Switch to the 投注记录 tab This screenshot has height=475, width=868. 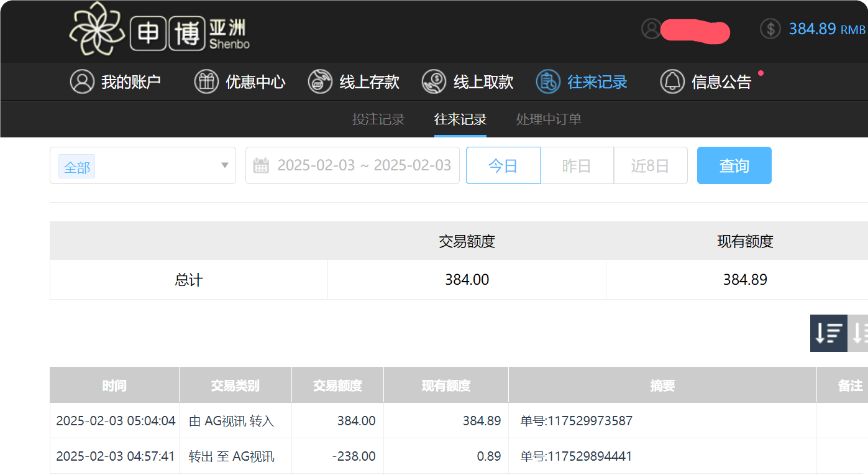click(x=378, y=119)
